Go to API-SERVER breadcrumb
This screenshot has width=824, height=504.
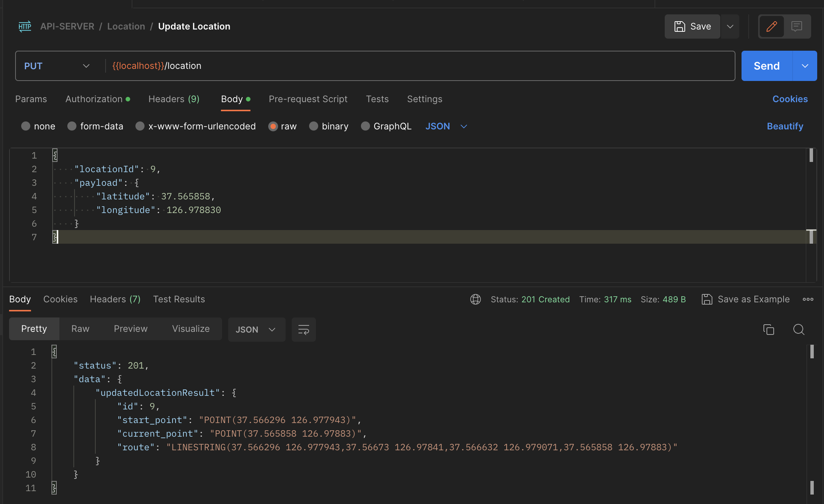(67, 26)
